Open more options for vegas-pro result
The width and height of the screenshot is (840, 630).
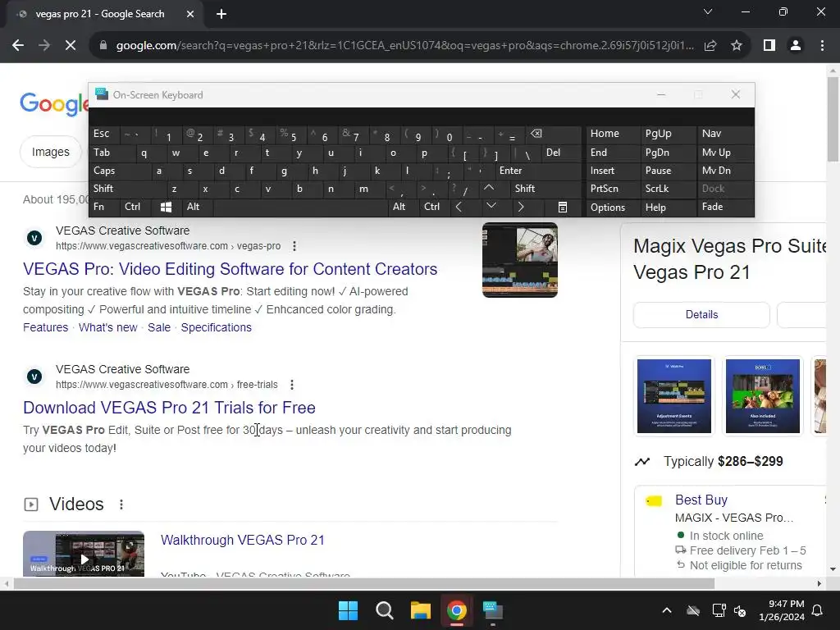coord(294,246)
